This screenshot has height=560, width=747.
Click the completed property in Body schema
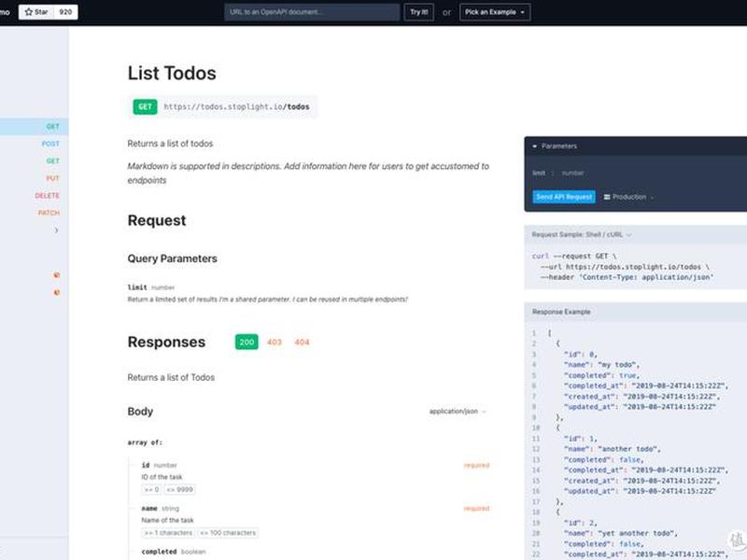[159, 552]
